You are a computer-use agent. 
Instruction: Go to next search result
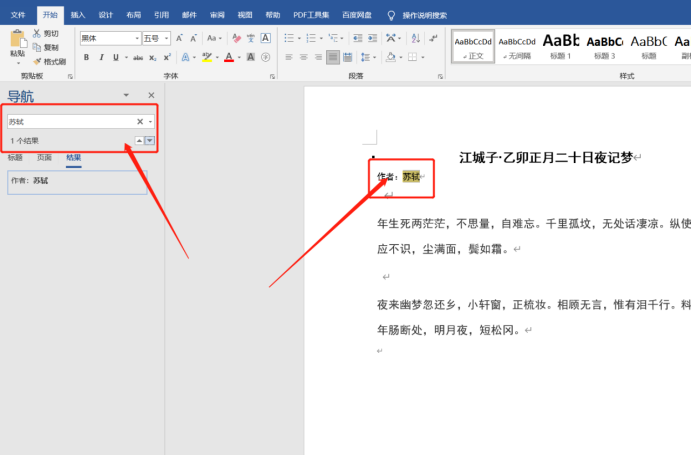coord(150,141)
